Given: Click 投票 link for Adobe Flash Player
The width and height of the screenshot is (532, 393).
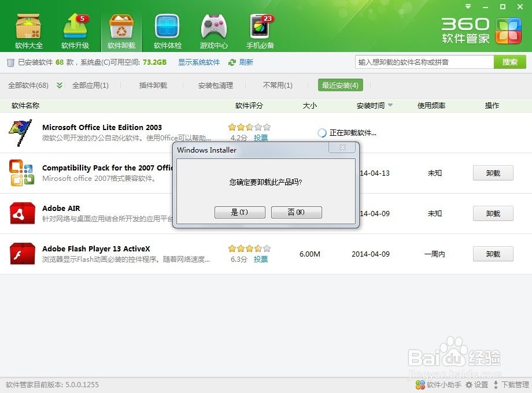Looking at the screenshot, I should pos(261,259).
